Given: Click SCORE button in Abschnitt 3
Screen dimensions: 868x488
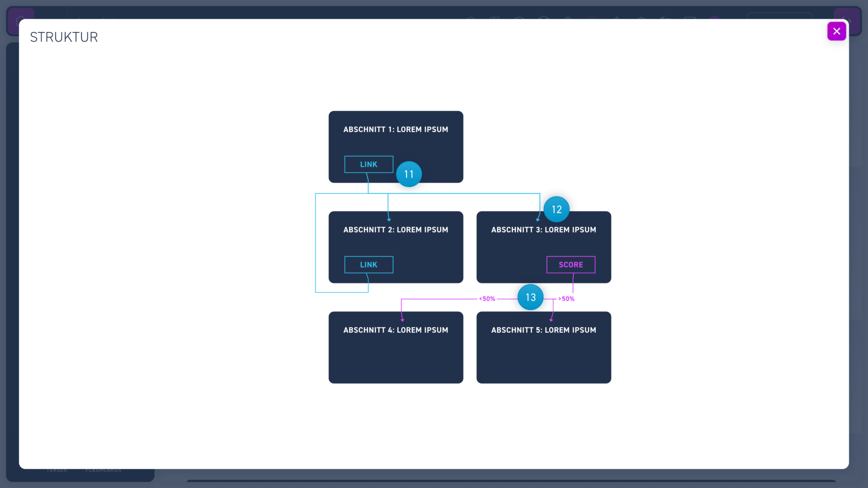Looking at the screenshot, I should [x=571, y=265].
